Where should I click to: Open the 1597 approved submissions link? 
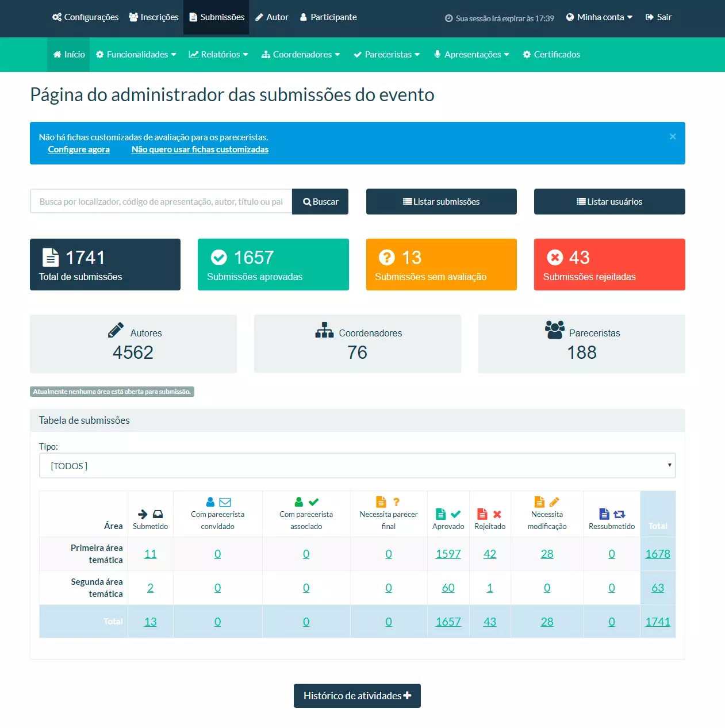448,554
